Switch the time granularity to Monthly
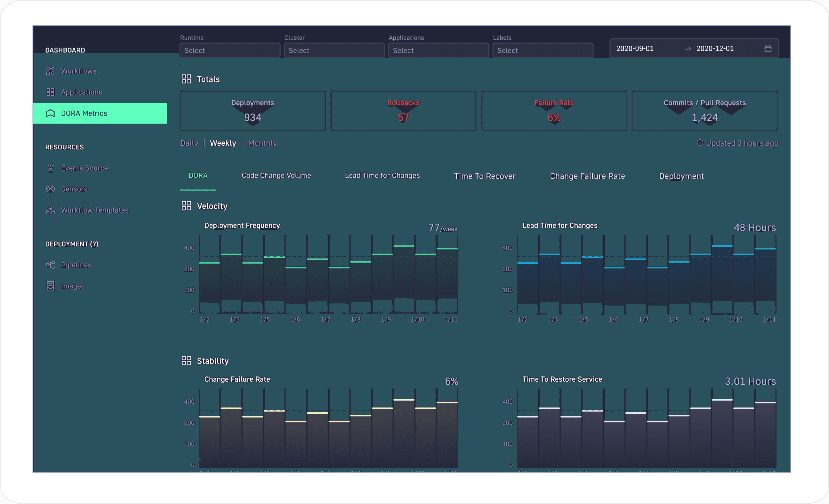The width and height of the screenshot is (829, 504). pos(262,143)
